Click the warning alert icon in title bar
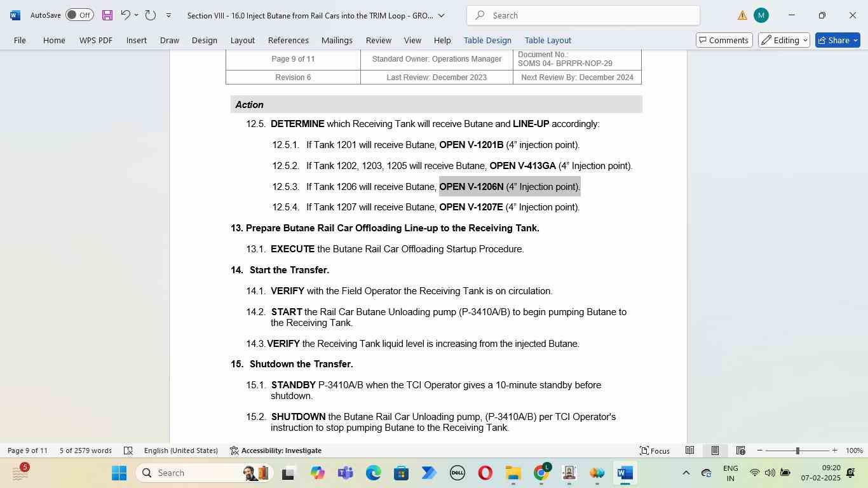This screenshot has height=488, width=868. pos(742,15)
